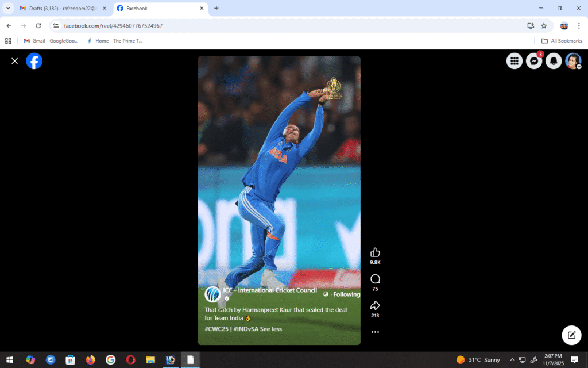Open Facebook Messenger icon
The image size is (588, 368).
(x=534, y=61)
